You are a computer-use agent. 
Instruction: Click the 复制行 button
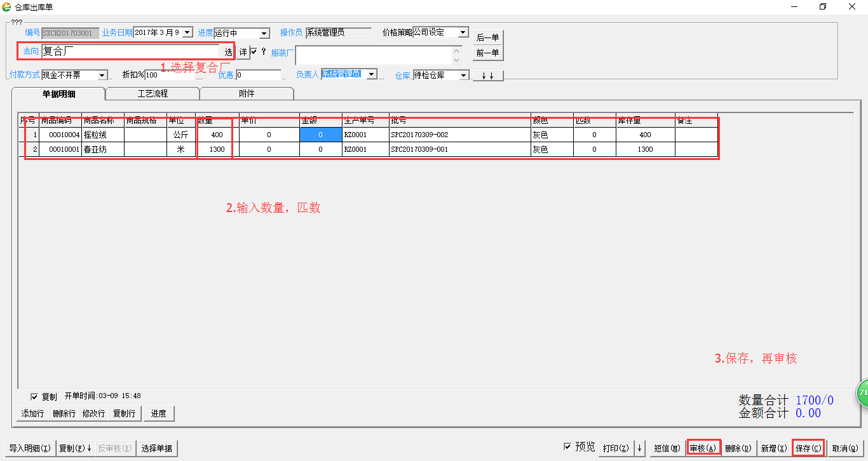[124, 413]
